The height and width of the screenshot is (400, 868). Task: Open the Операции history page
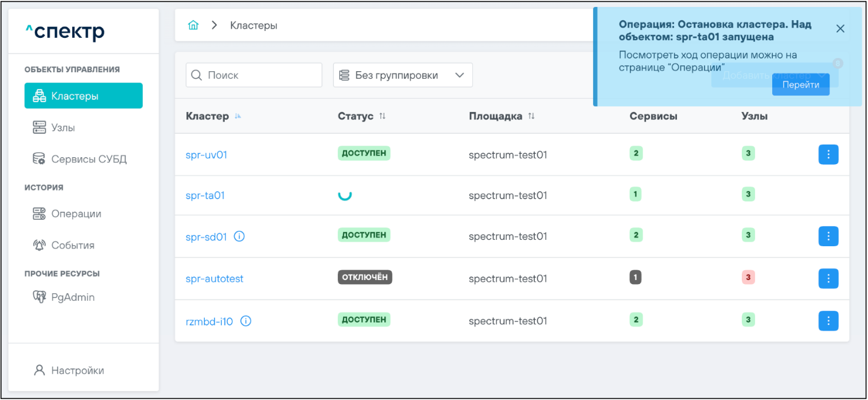pyautogui.click(x=76, y=213)
